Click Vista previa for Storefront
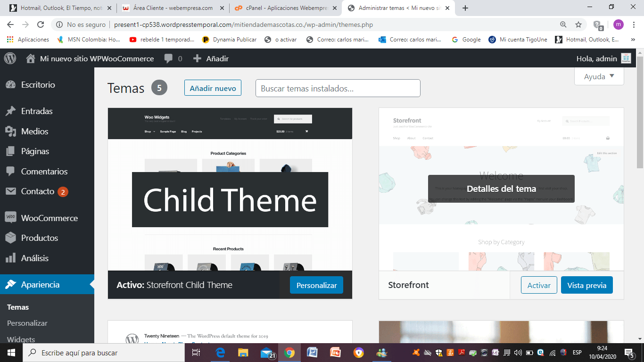The width and height of the screenshot is (644, 362). pyautogui.click(x=586, y=285)
